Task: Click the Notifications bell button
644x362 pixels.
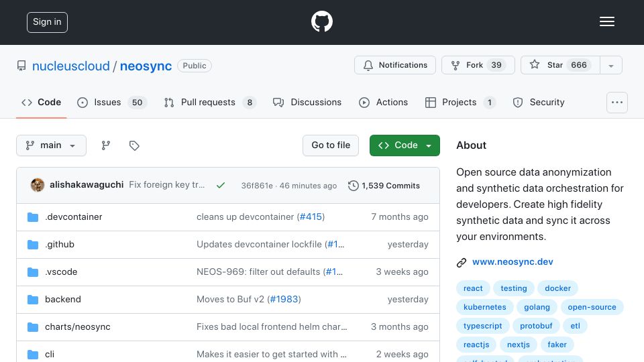Action: click(395, 65)
